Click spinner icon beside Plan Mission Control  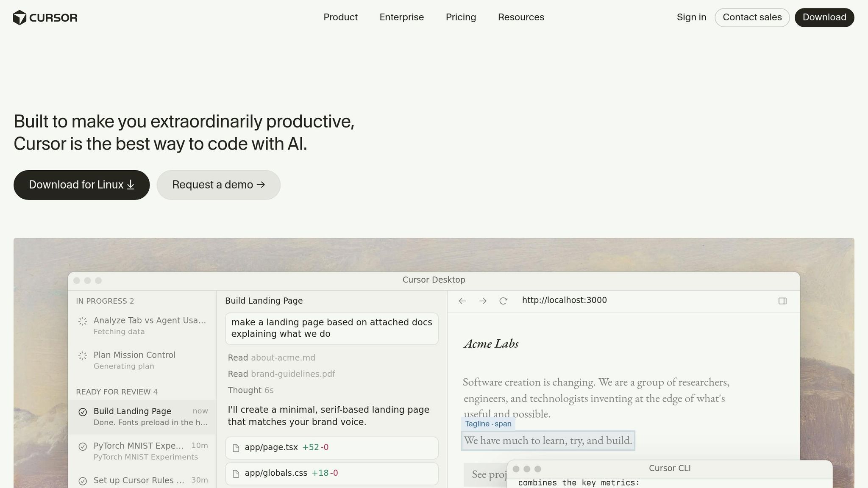tap(83, 356)
